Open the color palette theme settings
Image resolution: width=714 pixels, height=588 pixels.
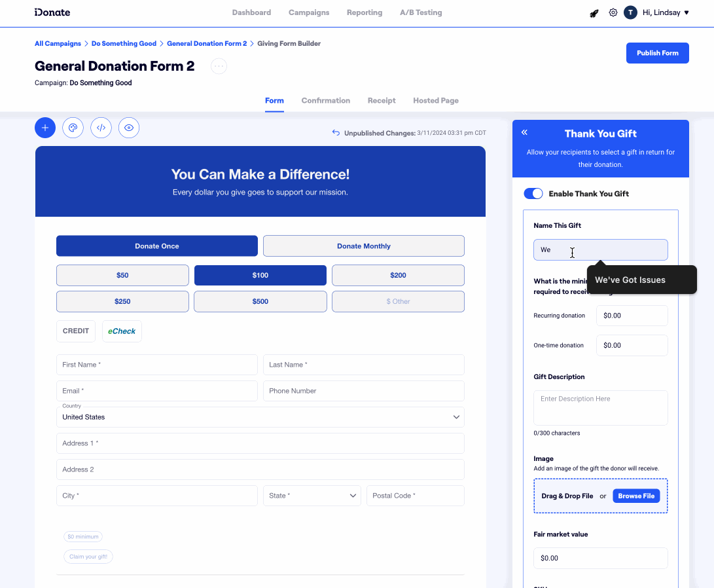pos(73,128)
